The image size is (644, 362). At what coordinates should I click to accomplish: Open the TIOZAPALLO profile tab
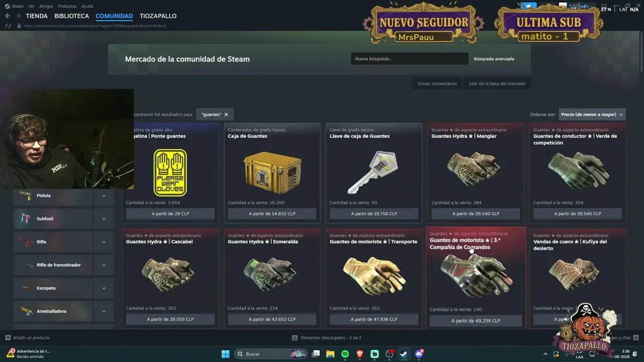pyautogui.click(x=158, y=16)
